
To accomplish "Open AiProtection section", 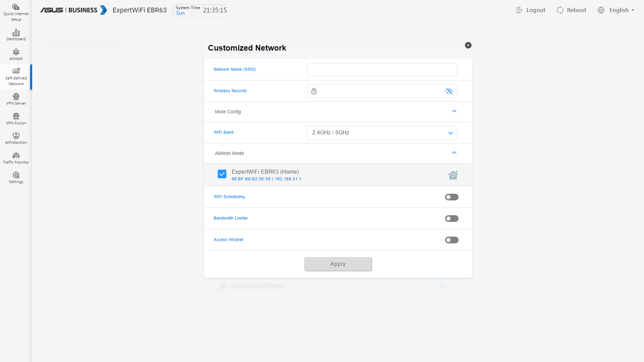I will click(x=16, y=138).
